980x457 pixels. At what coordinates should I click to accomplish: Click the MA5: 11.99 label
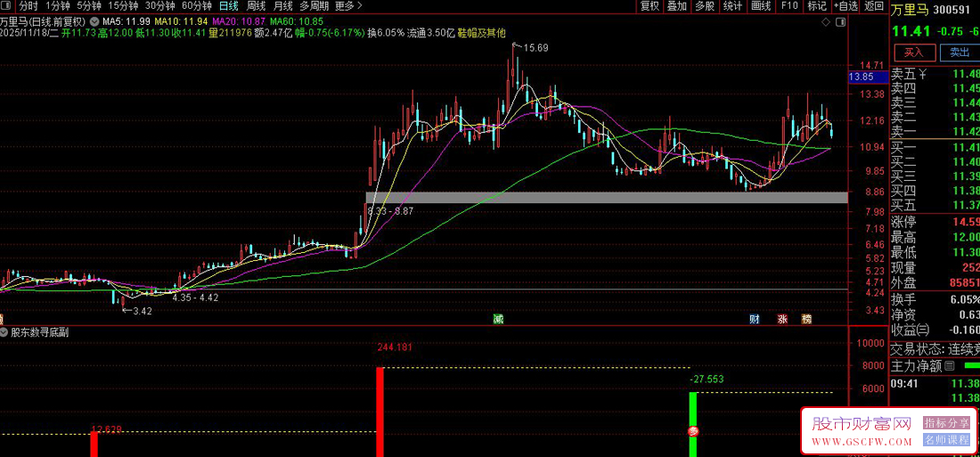[x=125, y=21]
